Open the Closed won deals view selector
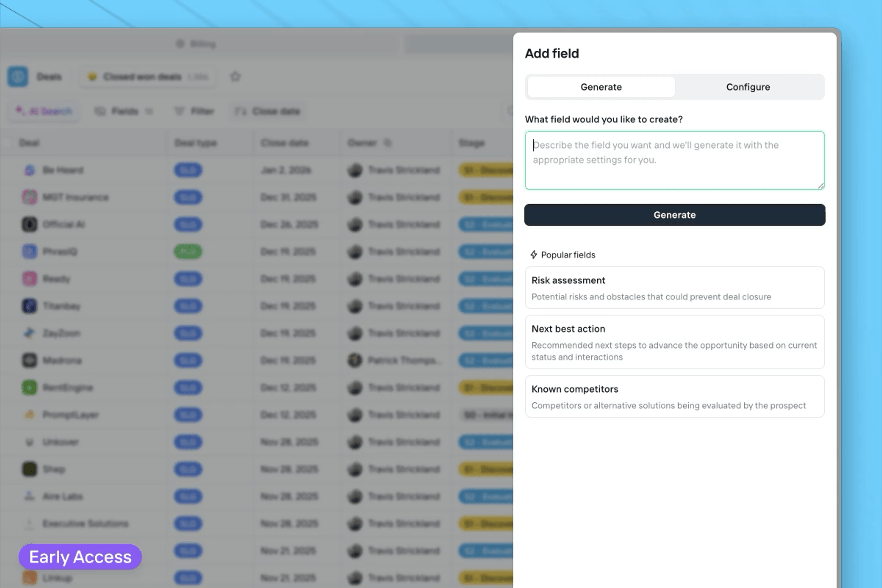Image resolution: width=882 pixels, height=588 pixels. coord(148,77)
